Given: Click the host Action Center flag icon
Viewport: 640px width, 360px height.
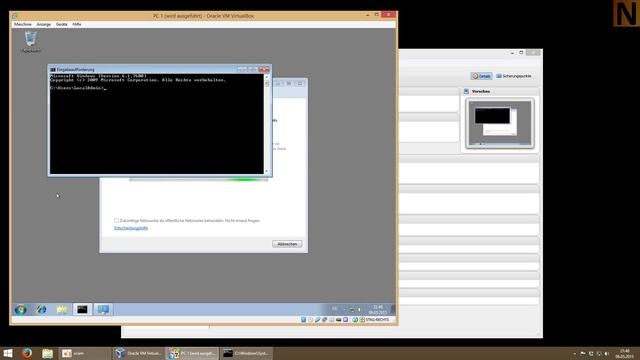Looking at the screenshot, I should (582, 353).
